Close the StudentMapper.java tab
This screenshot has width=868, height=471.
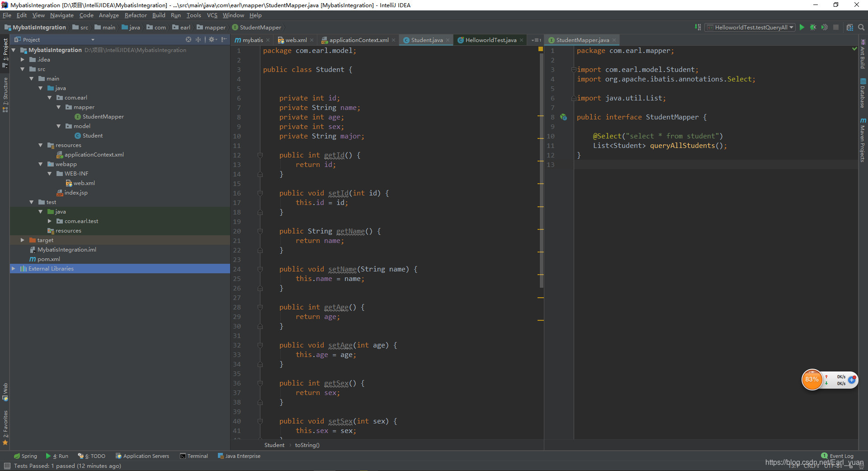point(614,40)
